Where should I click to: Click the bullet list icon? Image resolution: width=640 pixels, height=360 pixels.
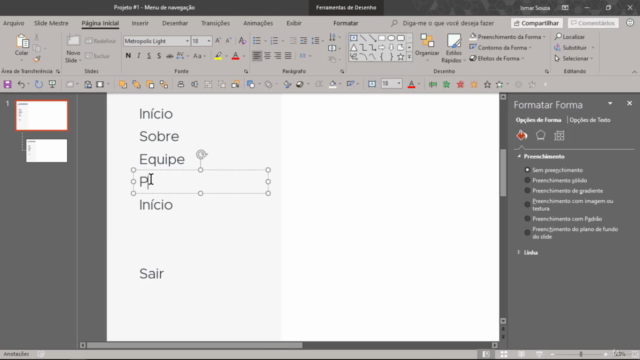click(257, 41)
